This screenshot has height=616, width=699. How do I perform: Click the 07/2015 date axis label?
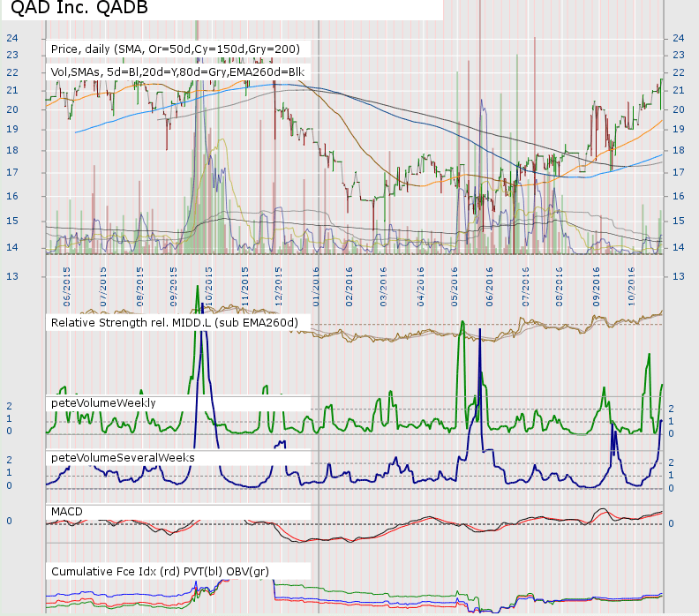[x=103, y=287]
